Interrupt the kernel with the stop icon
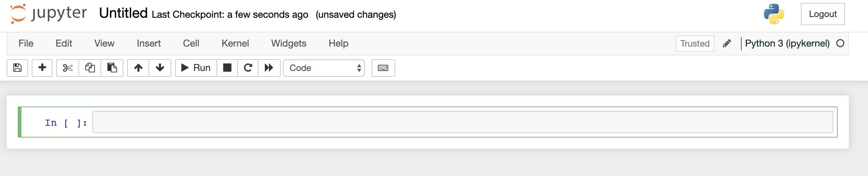Viewport: 868px width, 176px height. [227, 68]
